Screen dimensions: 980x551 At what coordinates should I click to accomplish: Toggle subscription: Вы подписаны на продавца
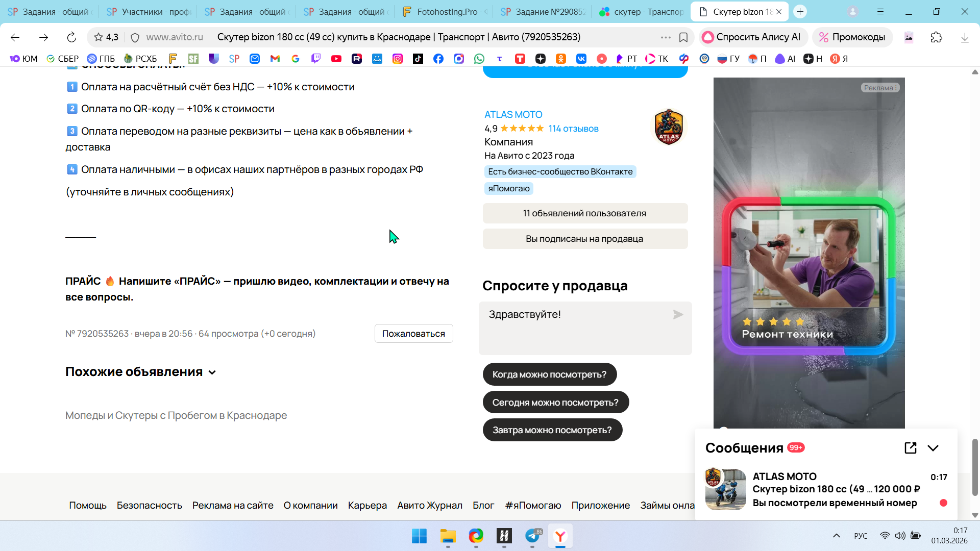point(585,239)
